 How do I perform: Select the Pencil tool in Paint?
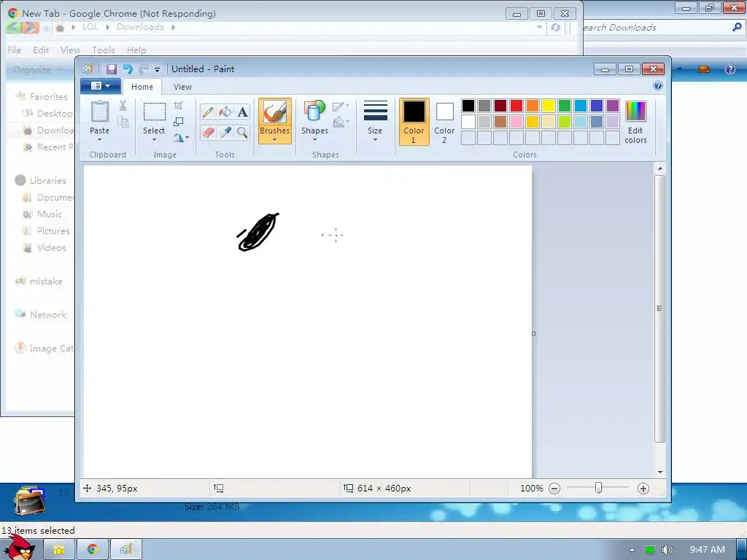tap(208, 112)
